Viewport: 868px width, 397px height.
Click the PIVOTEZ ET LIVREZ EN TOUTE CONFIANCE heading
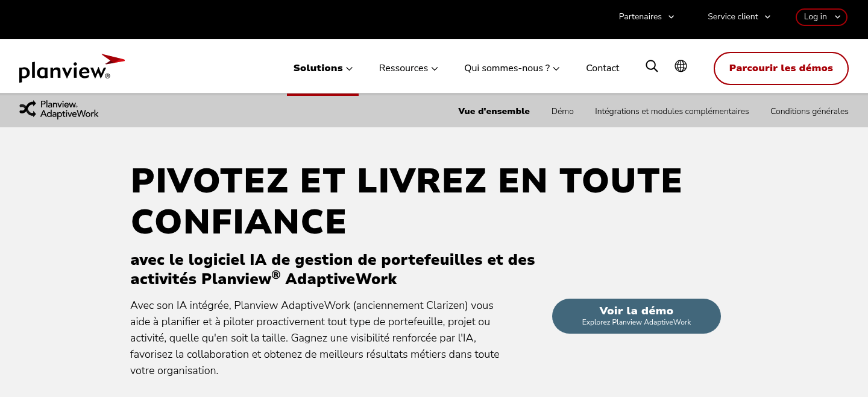(x=406, y=201)
